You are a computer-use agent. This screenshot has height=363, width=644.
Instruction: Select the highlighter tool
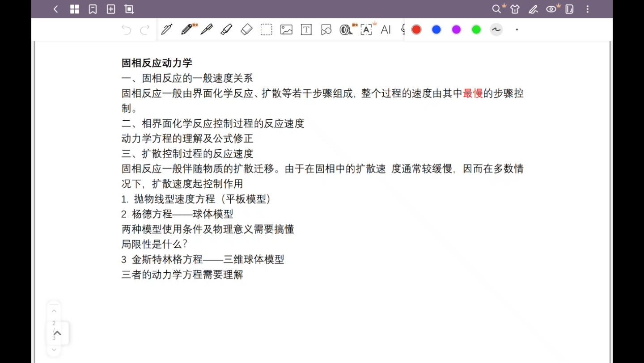pyautogui.click(x=226, y=30)
